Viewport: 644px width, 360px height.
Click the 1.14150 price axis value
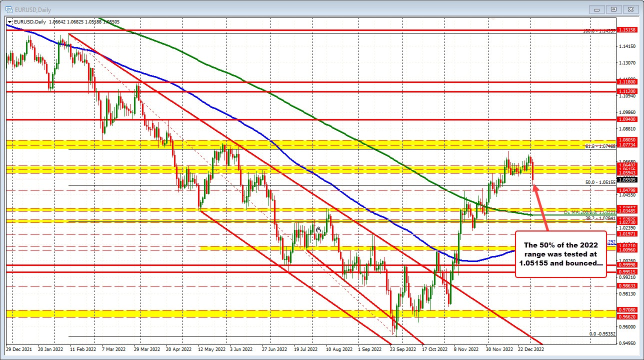[x=626, y=46]
